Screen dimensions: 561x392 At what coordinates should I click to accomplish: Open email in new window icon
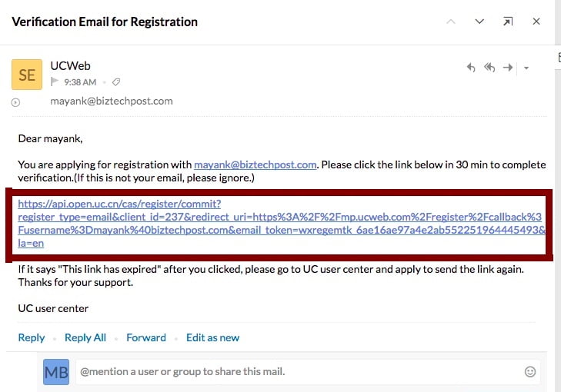pyautogui.click(x=508, y=22)
